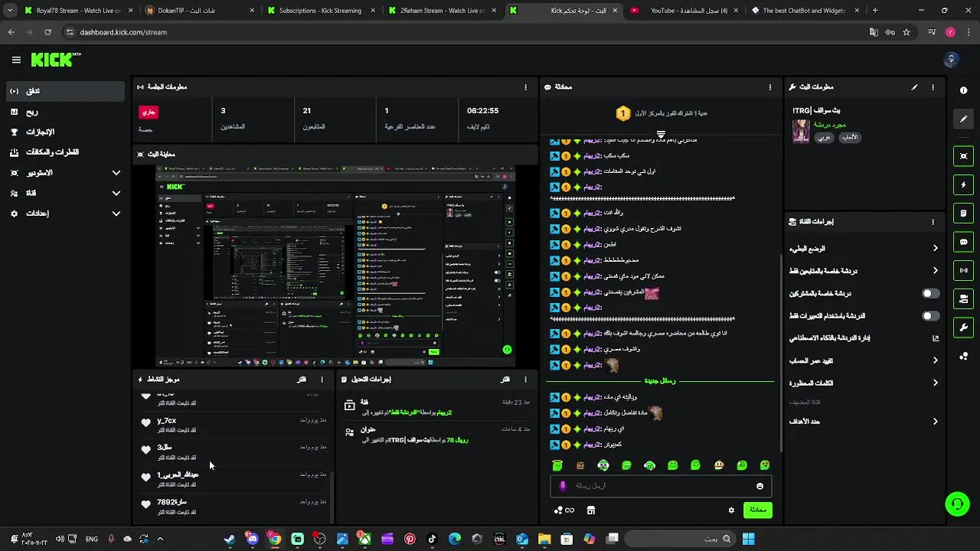Screen dimensions: 980x551
Task: Open the hamburger menu beside the Kick logo
Action: [x=16, y=60]
